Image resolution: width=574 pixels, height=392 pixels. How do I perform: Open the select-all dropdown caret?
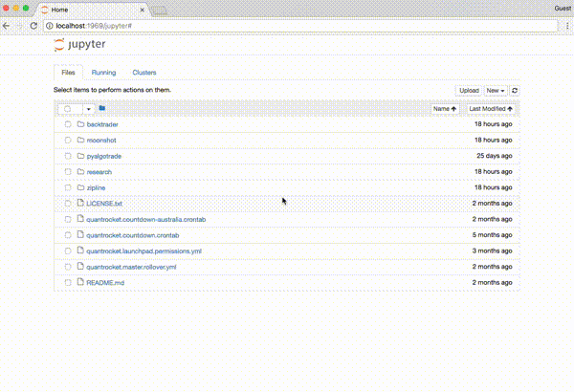(89, 109)
